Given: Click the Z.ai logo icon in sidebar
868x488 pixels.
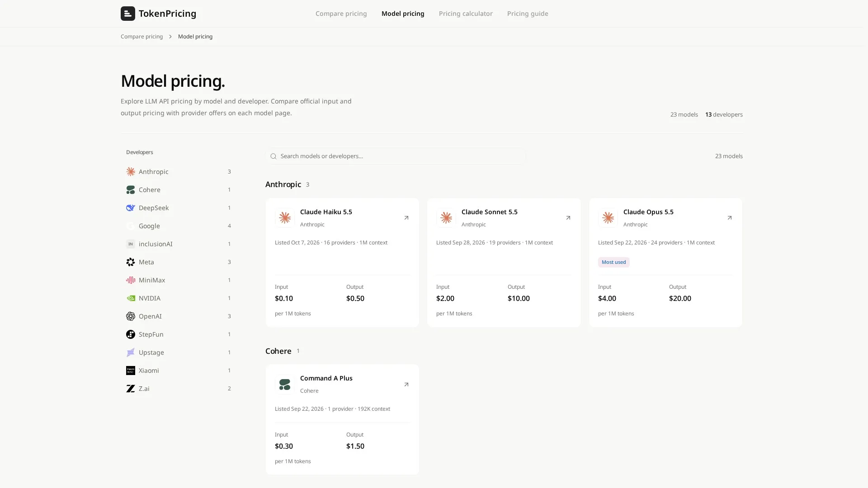Looking at the screenshot, I should click(131, 389).
